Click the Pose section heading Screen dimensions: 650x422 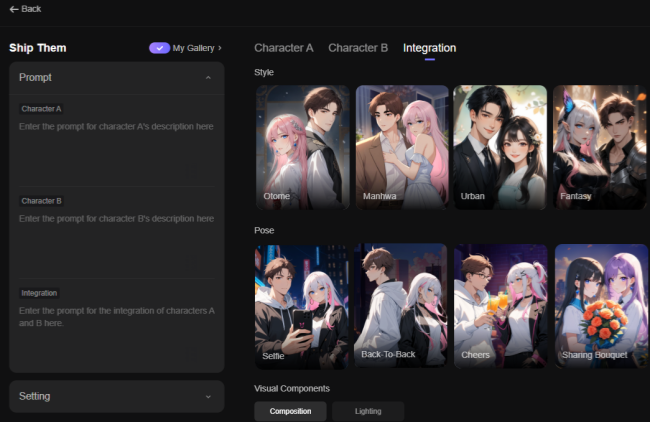tap(264, 230)
